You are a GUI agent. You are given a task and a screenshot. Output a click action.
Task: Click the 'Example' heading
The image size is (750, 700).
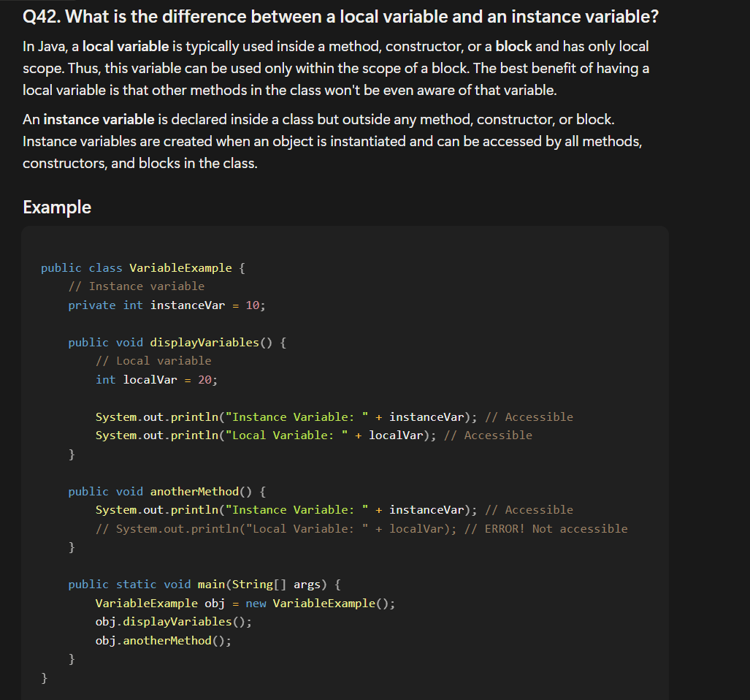(57, 208)
